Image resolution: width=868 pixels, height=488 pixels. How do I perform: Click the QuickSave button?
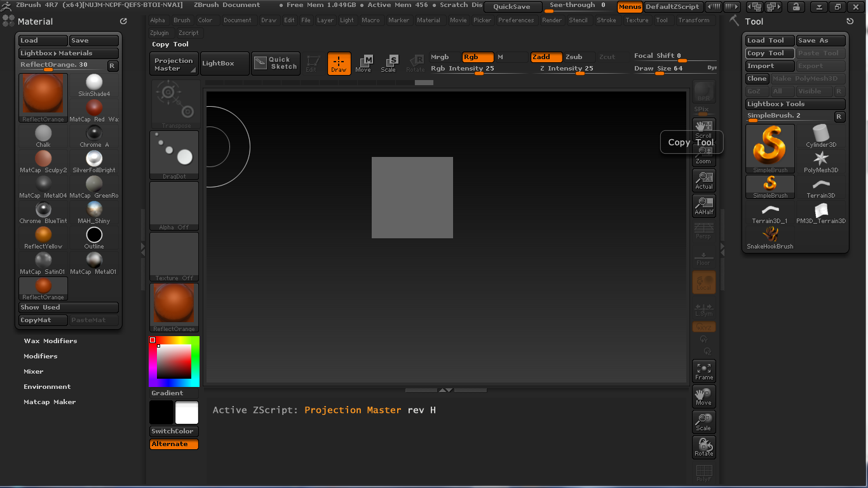point(513,7)
